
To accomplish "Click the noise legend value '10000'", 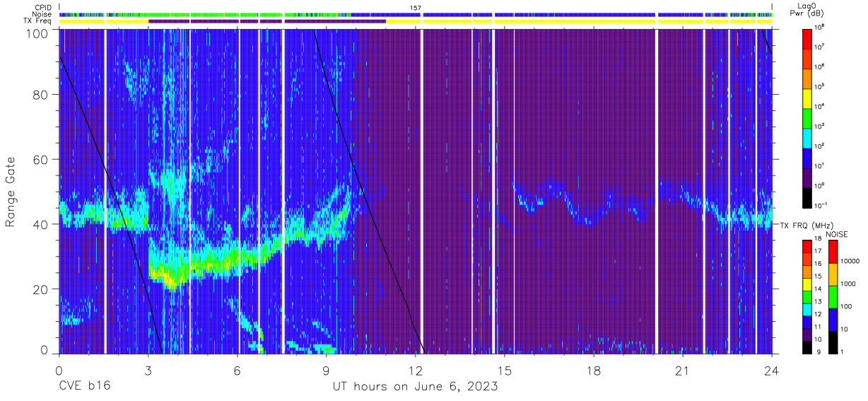I will (x=850, y=261).
